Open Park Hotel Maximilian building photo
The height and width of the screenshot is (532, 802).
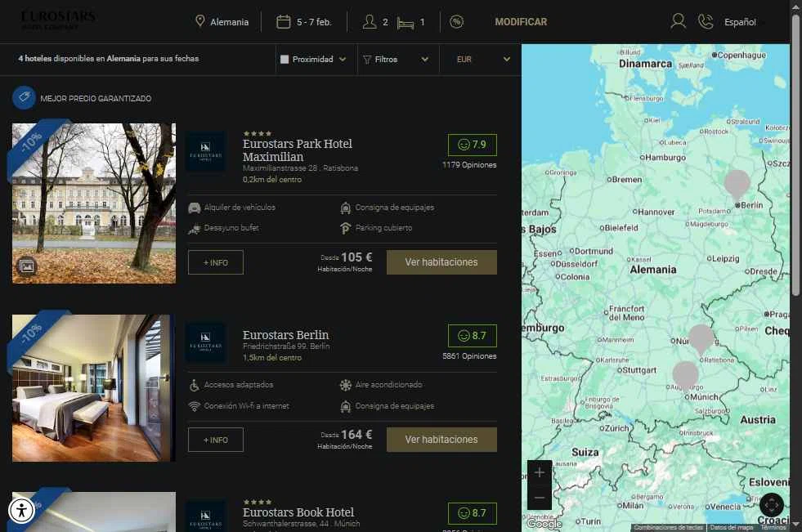click(x=93, y=203)
